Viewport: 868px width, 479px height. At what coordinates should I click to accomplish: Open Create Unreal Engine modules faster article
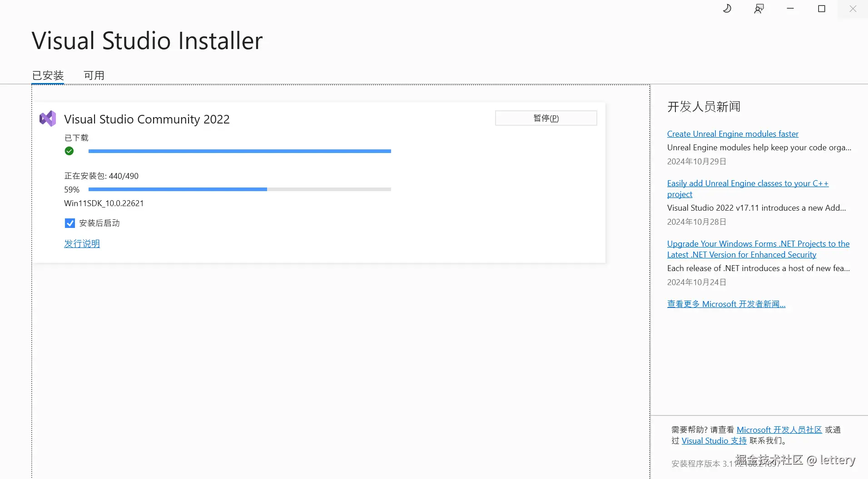(x=733, y=134)
